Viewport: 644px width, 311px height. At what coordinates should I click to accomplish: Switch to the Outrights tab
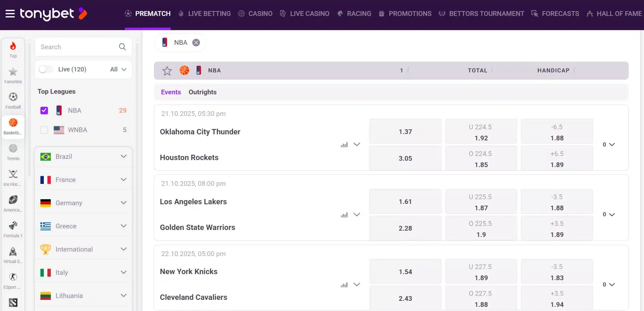203,92
